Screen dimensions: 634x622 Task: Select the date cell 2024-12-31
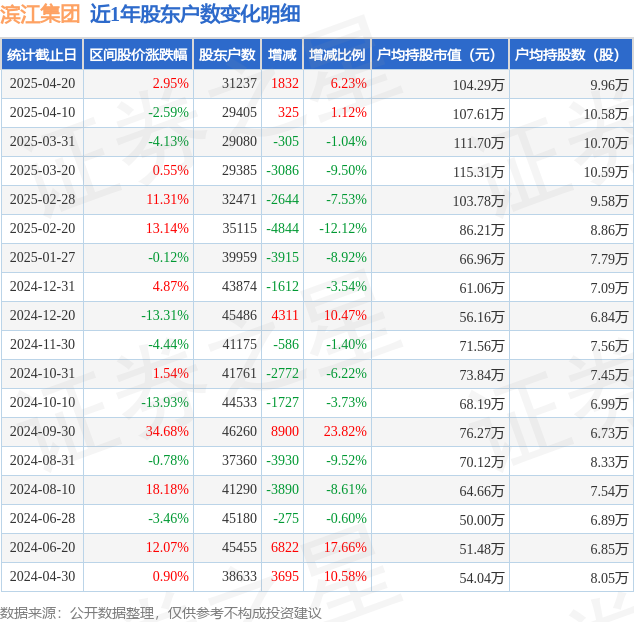pos(42,286)
